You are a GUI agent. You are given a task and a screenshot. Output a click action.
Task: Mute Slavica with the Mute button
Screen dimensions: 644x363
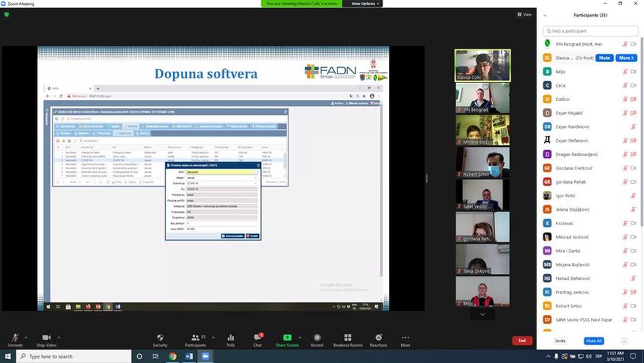click(604, 58)
